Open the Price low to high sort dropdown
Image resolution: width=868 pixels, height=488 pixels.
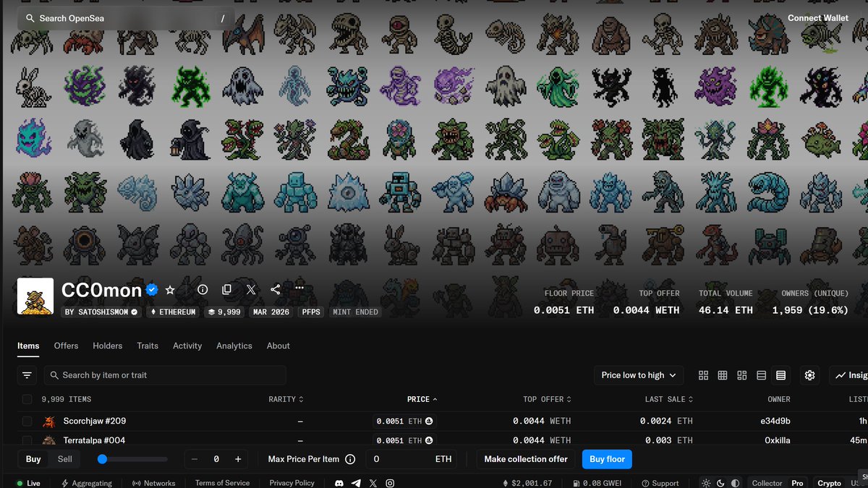[639, 375]
